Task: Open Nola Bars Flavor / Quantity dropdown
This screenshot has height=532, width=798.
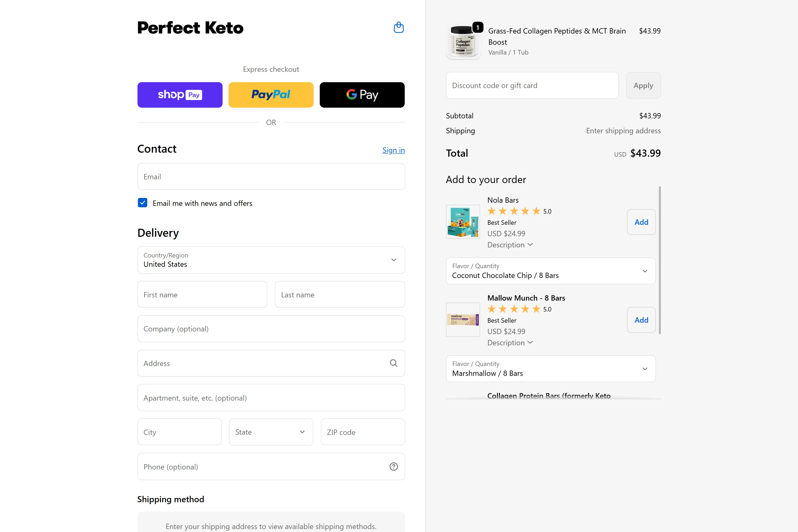Action: coord(550,271)
